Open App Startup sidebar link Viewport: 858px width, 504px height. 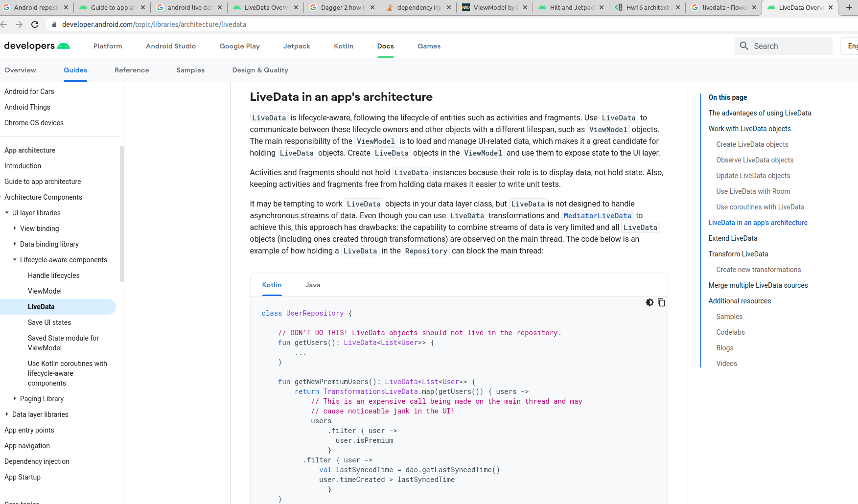(x=23, y=477)
